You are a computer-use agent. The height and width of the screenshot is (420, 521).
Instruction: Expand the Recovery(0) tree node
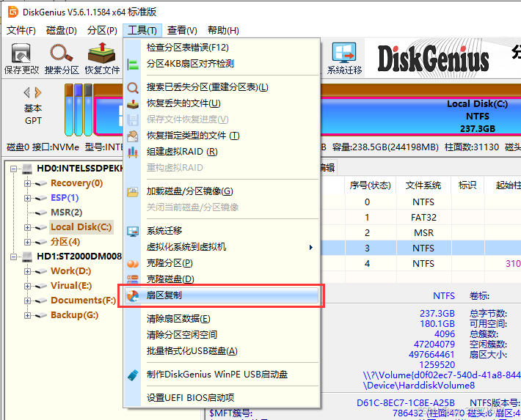tap(28, 183)
